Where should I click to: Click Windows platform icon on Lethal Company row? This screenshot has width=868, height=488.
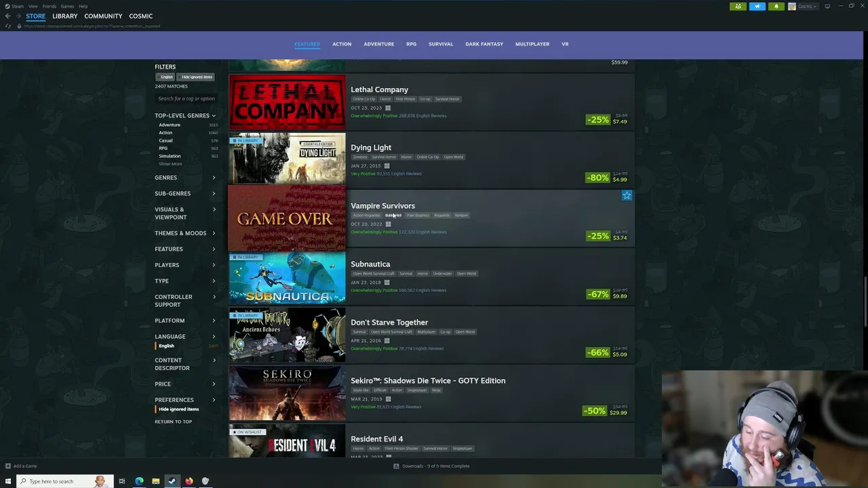[x=388, y=108]
